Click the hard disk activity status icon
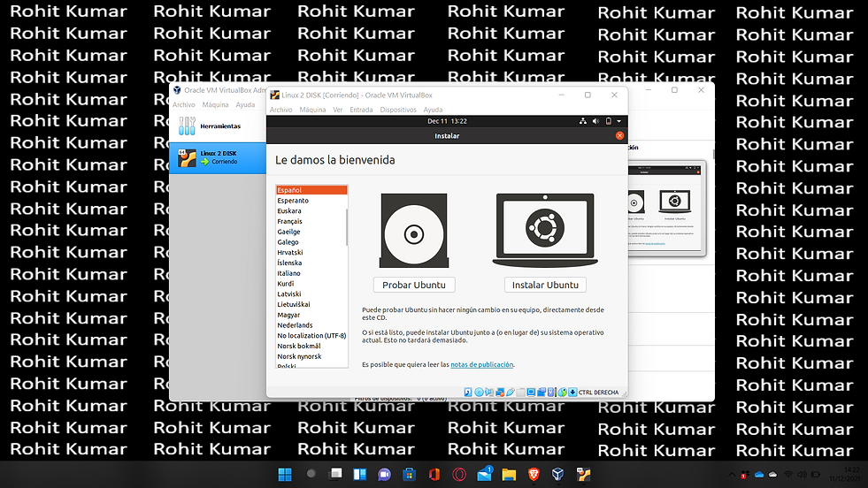The width and height of the screenshot is (868, 488). (468, 393)
